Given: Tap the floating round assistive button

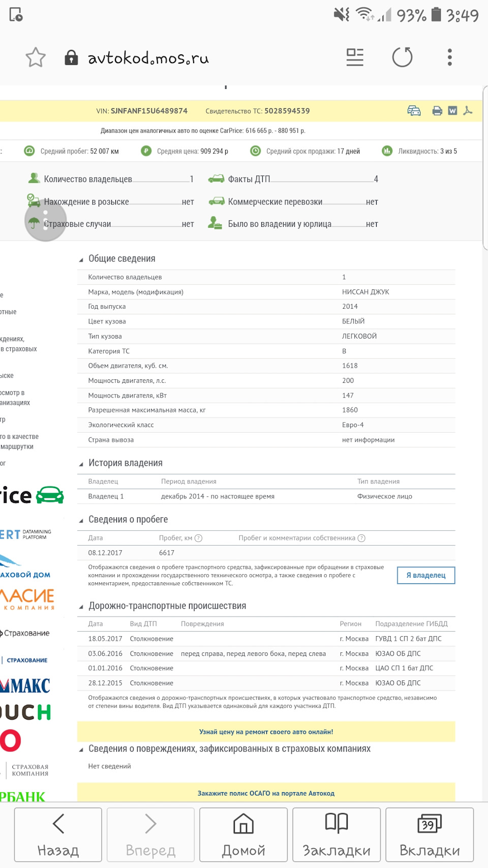Looking at the screenshot, I should 45,221.
